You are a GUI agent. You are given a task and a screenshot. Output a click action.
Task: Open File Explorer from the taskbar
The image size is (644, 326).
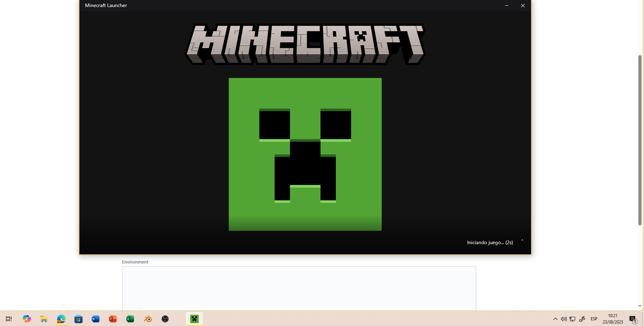pyautogui.click(x=44, y=319)
